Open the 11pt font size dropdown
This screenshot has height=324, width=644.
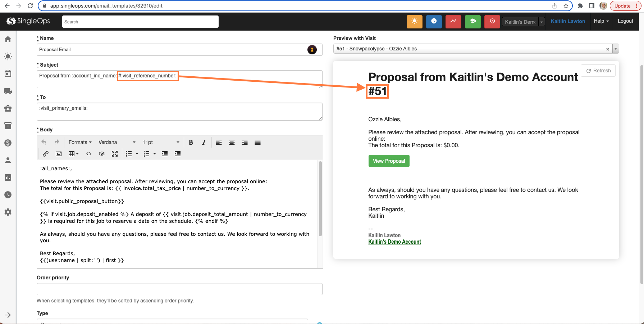click(x=161, y=142)
